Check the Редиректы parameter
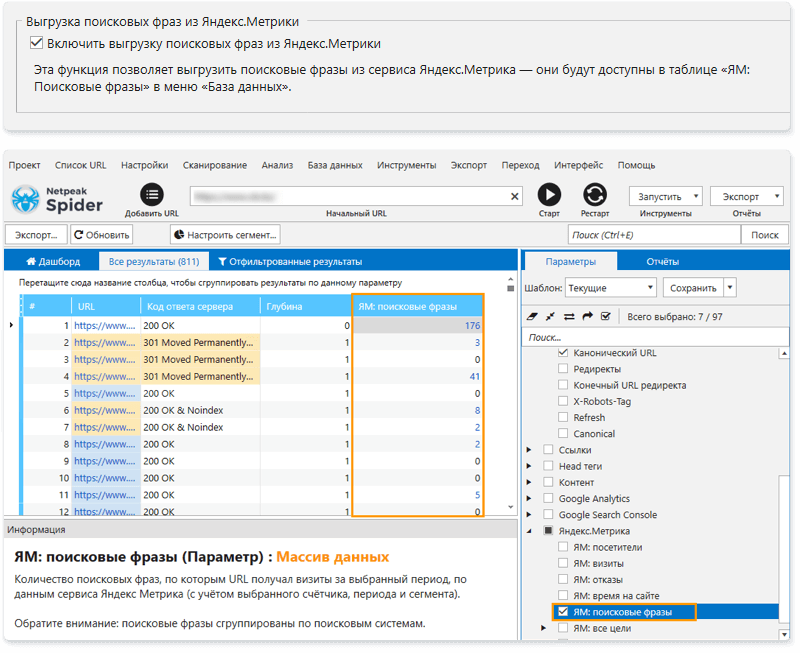 563,368
